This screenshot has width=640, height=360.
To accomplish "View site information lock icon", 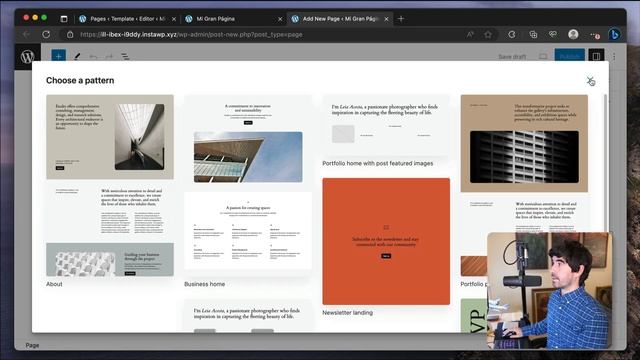I will pos(70,35).
